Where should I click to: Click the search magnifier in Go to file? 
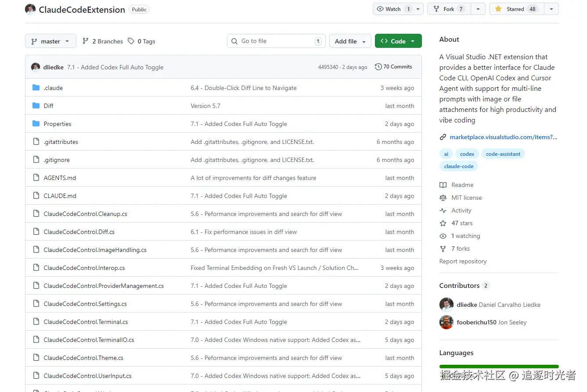pyautogui.click(x=234, y=41)
